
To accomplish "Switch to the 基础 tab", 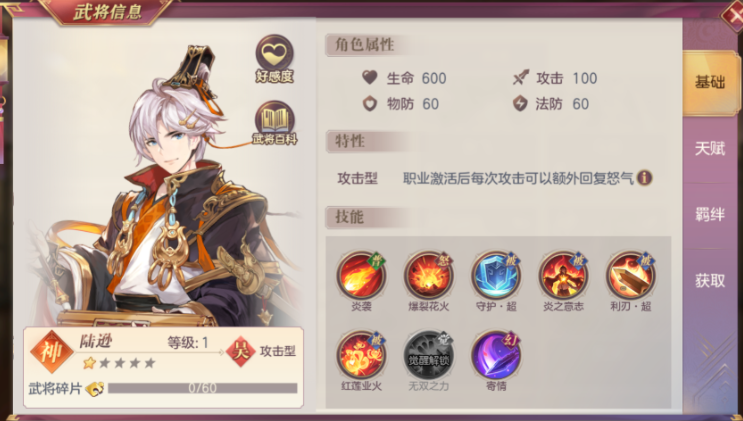I will [709, 82].
